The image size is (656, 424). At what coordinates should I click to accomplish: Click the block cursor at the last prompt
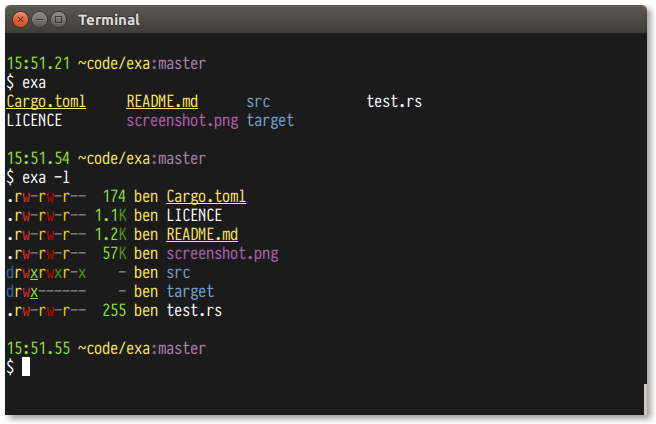26,367
